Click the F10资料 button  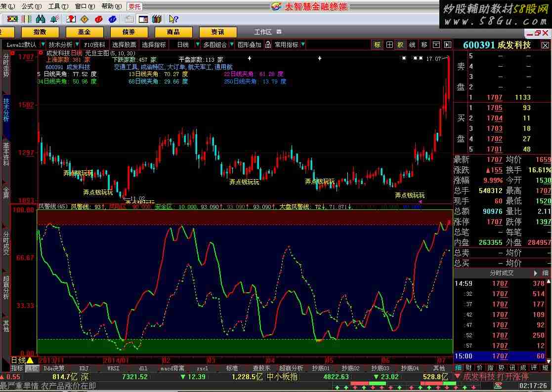pos(94,44)
